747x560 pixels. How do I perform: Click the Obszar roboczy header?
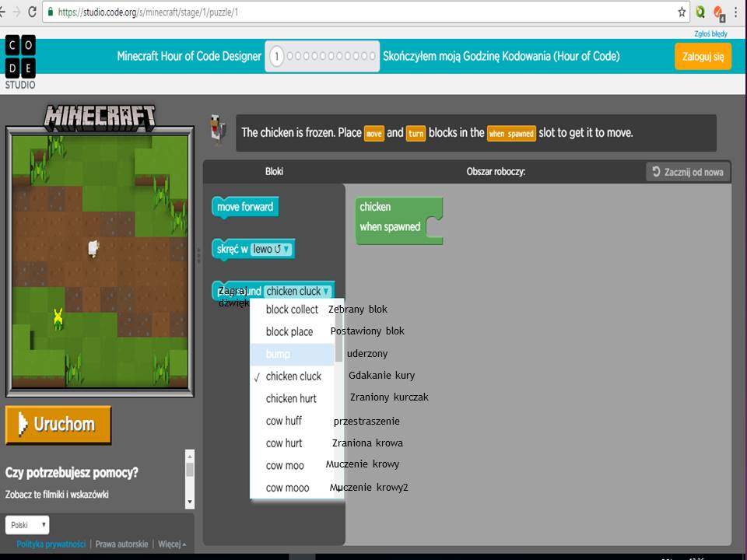[496, 171]
